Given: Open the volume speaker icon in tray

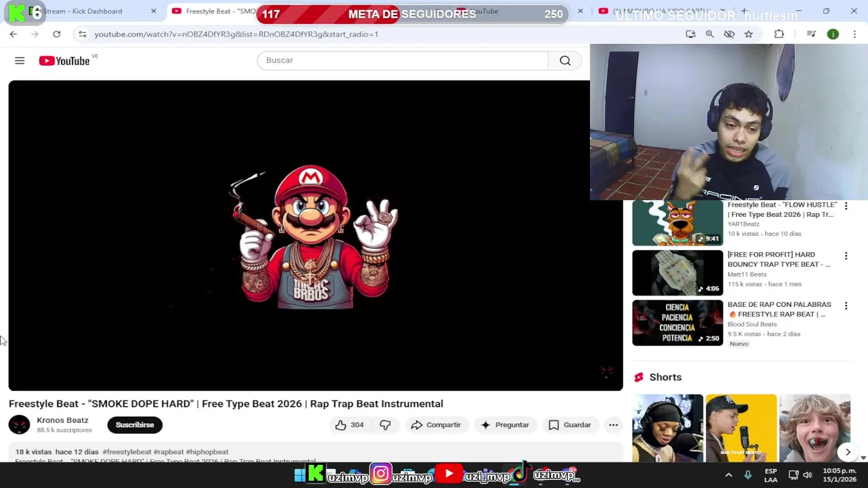Looking at the screenshot, I should pyautogui.click(x=808, y=476).
